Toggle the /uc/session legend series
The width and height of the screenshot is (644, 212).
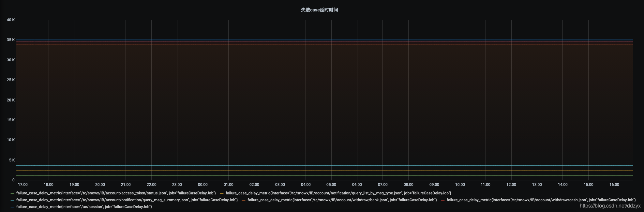tap(84, 207)
